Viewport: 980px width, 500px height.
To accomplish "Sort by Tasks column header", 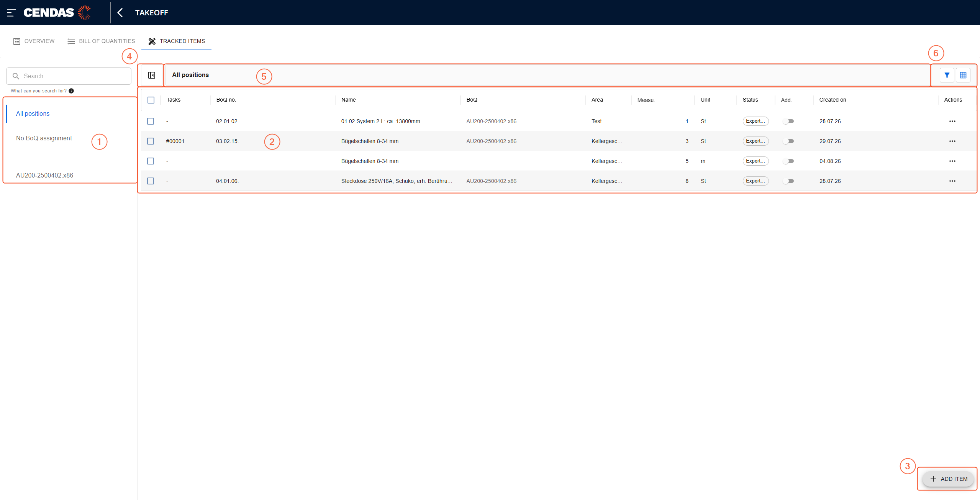I will [174, 100].
